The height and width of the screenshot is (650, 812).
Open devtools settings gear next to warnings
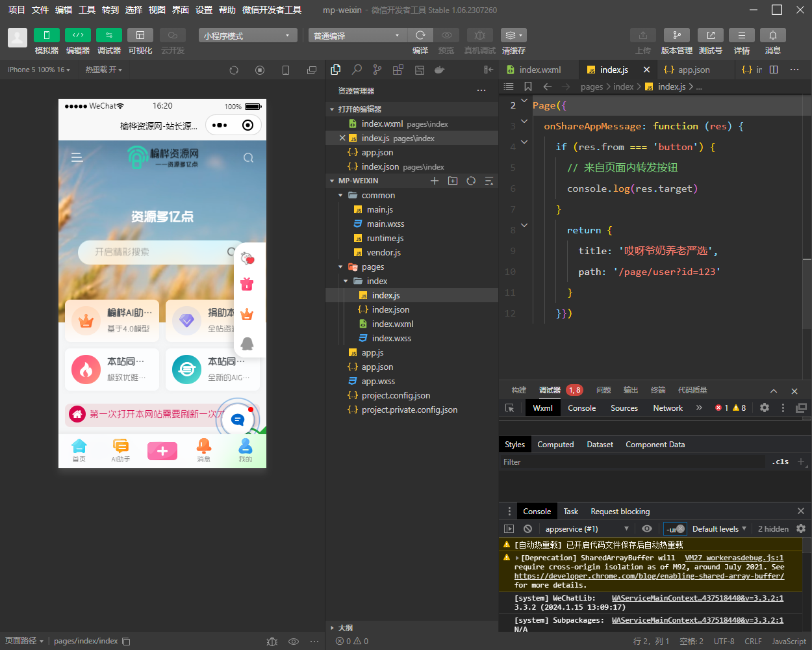click(765, 408)
